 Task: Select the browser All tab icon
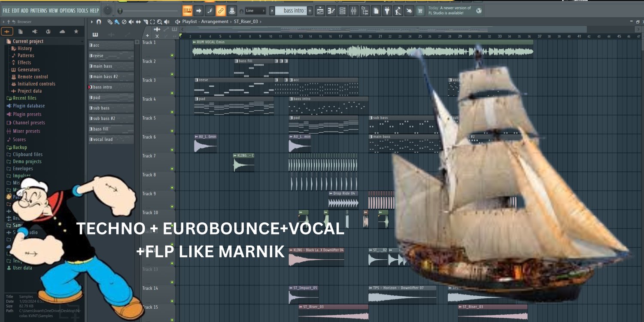(x=7, y=31)
